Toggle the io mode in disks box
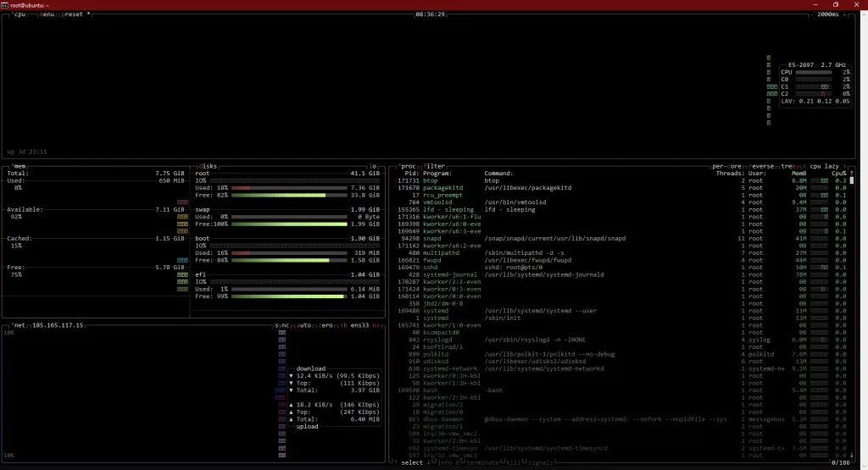 (x=373, y=166)
